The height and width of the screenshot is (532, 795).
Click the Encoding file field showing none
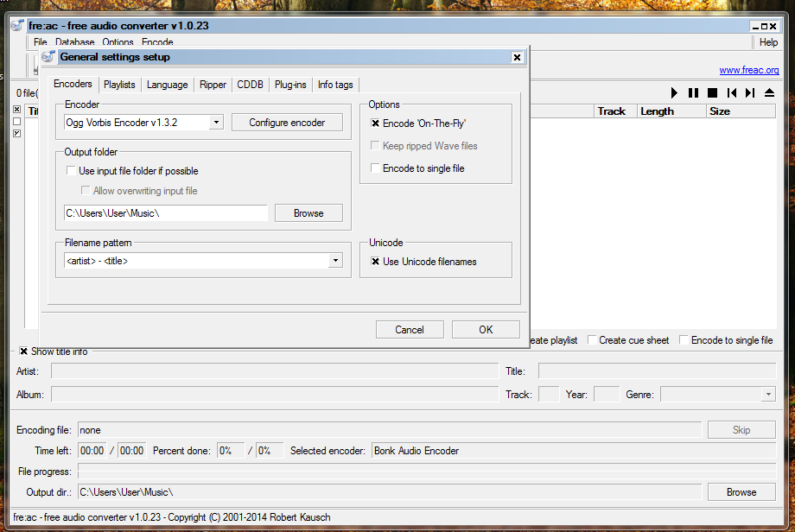[x=390, y=429]
